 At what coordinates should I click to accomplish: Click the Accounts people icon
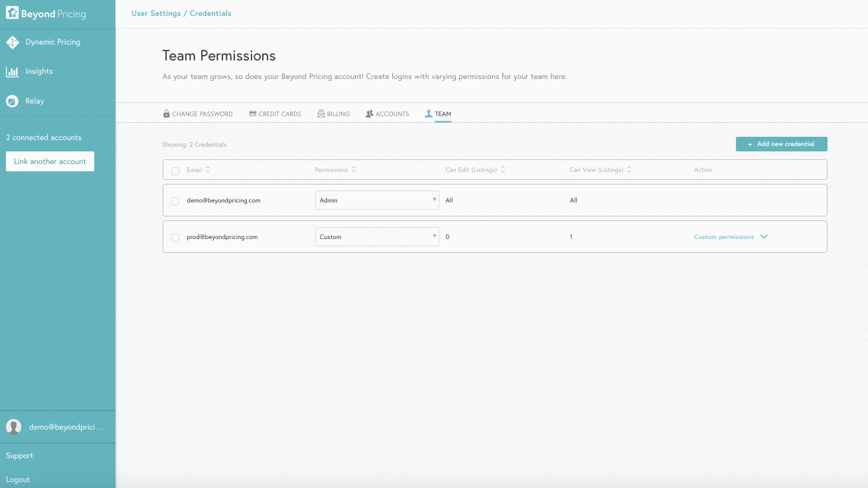[x=370, y=114]
